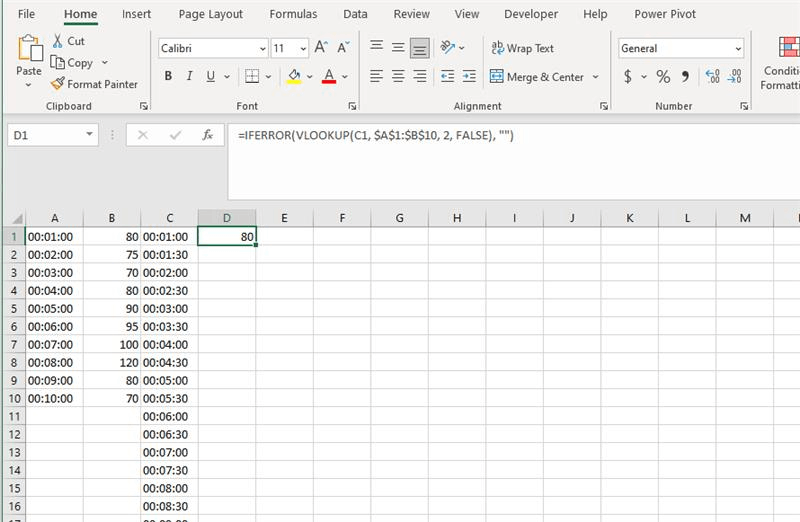Click the Copy icon
Viewport: 800px width, 522px height.
tap(57, 63)
